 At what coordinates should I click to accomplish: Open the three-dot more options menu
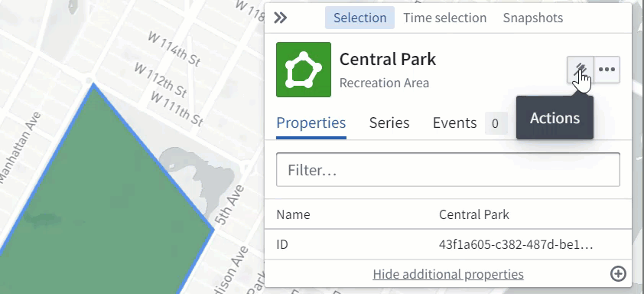tap(607, 70)
